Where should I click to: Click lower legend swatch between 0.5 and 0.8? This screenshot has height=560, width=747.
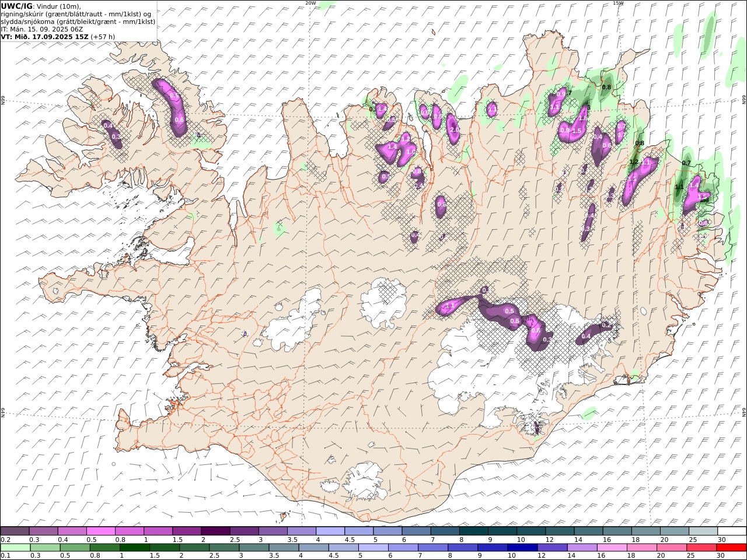coord(75,548)
